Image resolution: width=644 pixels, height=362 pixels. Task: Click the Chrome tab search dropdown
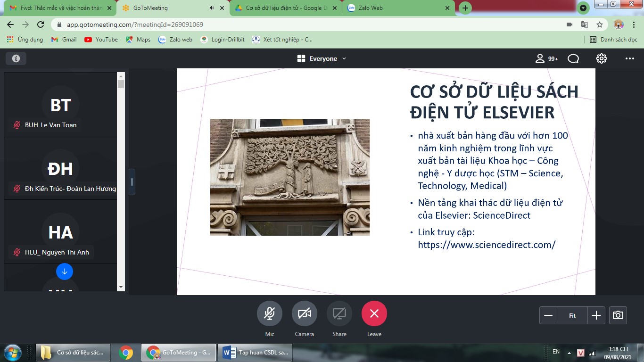[x=583, y=8]
